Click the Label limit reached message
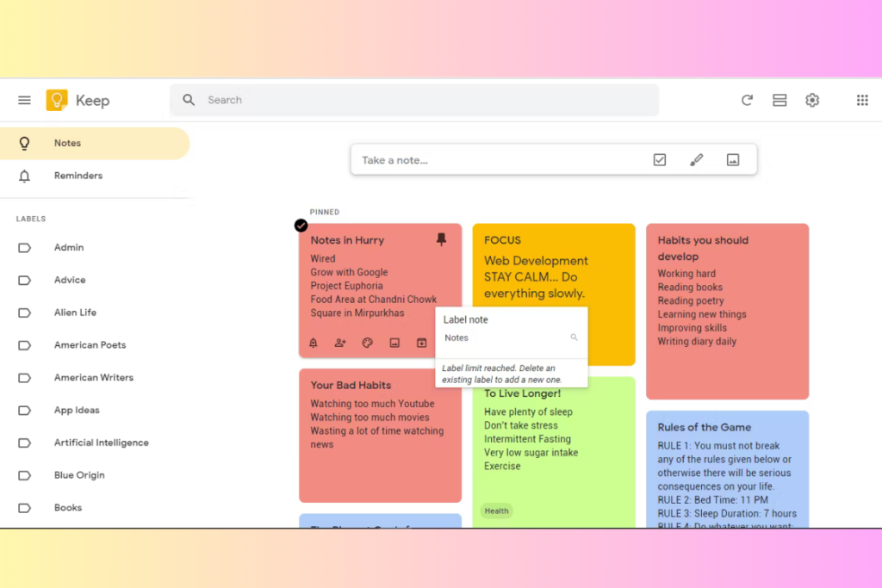The height and width of the screenshot is (588, 882). [x=502, y=374]
